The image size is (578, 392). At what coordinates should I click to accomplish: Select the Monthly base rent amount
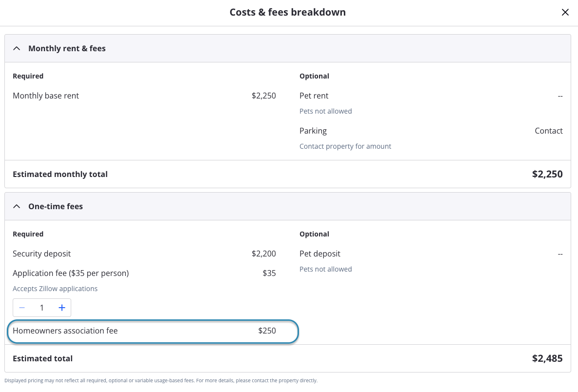264,96
